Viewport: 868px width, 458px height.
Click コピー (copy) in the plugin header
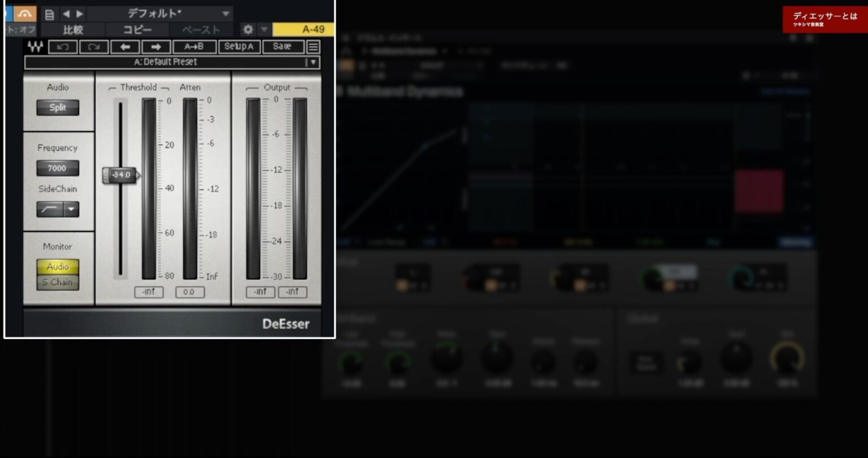tap(137, 30)
